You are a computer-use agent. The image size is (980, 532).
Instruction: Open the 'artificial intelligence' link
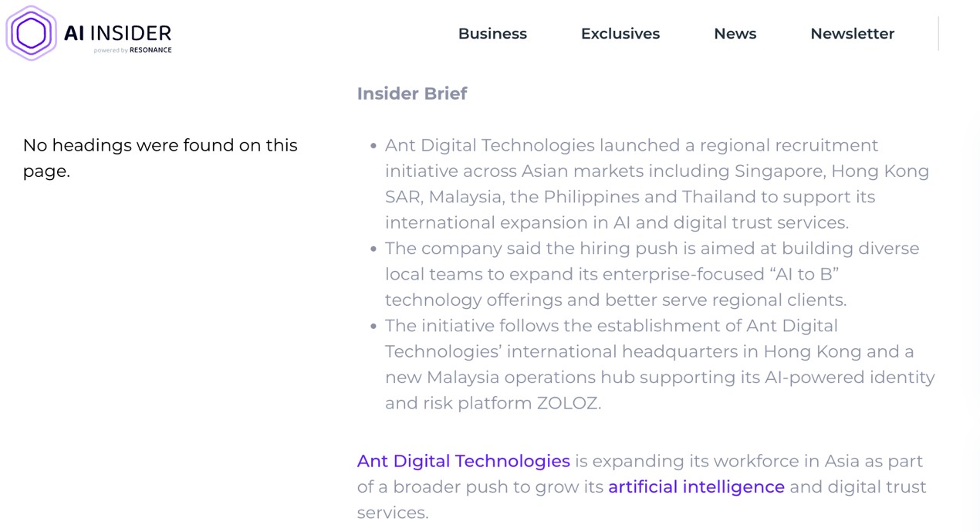[696, 486]
